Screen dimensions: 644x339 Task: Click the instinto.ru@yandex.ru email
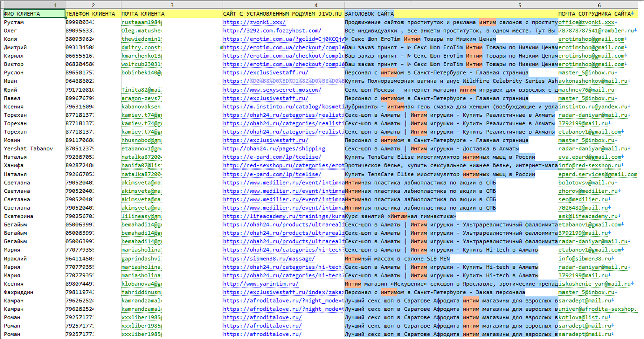coord(593,107)
